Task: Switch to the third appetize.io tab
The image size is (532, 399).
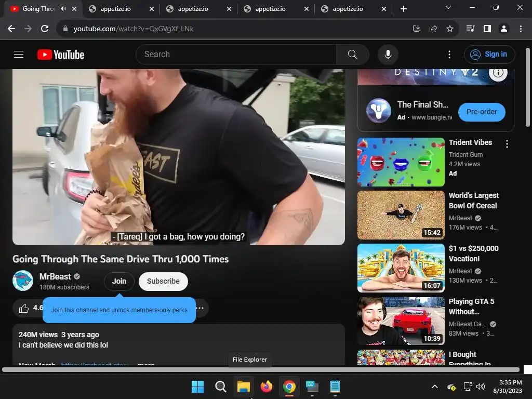Action: click(270, 9)
